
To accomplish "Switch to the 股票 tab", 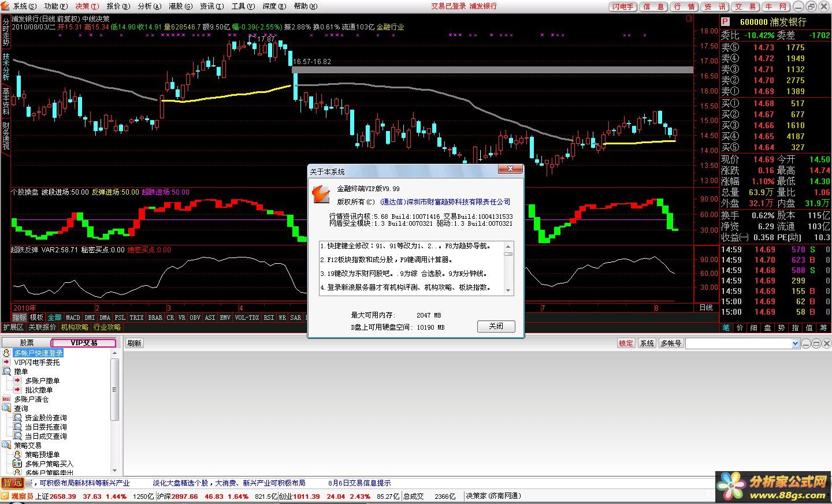I will [x=27, y=342].
